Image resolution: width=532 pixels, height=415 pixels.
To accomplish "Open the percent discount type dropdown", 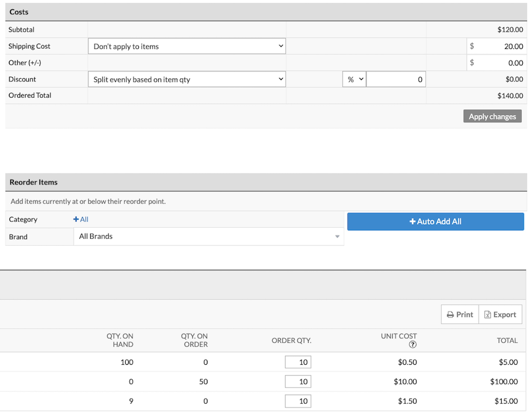I will coord(354,79).
